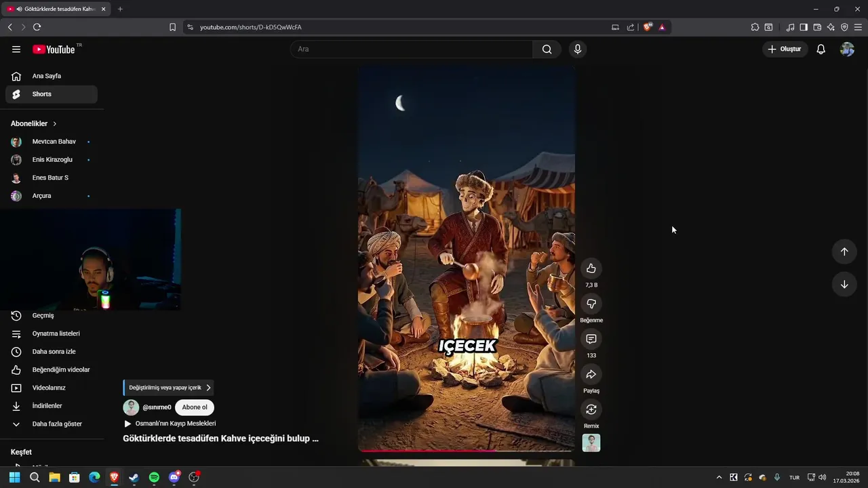
Task: Open the comments showing 133
Action: coord(591,339)
